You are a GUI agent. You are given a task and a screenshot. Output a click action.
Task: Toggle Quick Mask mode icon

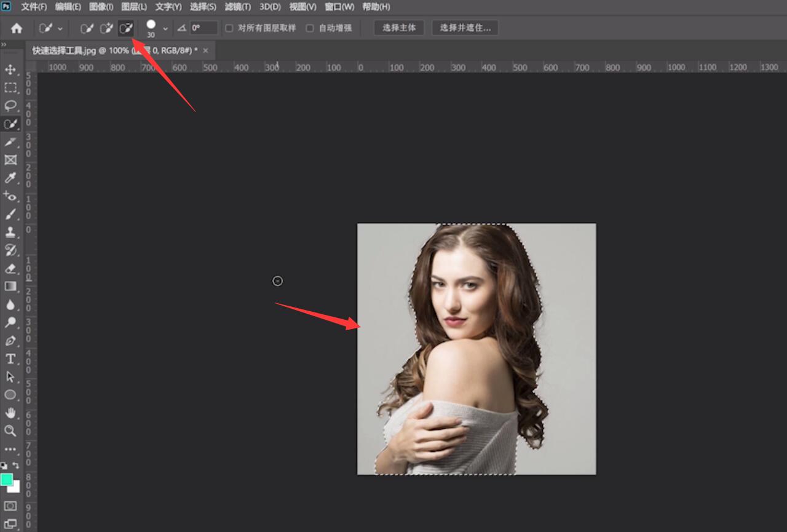tap(10, 506)
